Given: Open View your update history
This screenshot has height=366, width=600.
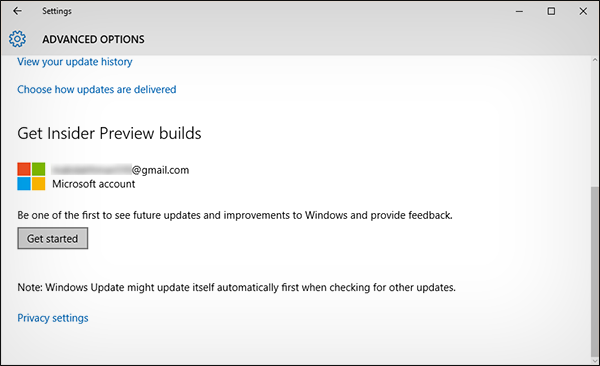Looking at the screenshot, I should [x=75, y=62].
